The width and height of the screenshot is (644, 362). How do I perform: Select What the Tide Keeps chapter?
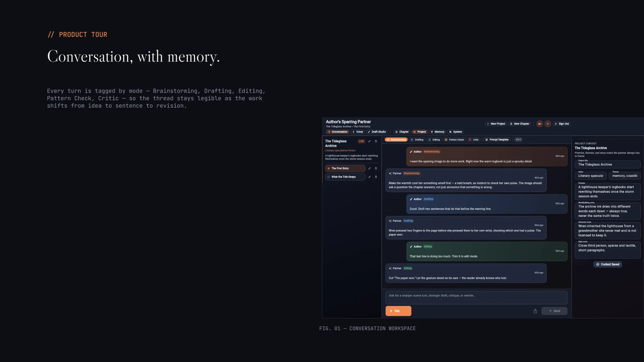345,177
